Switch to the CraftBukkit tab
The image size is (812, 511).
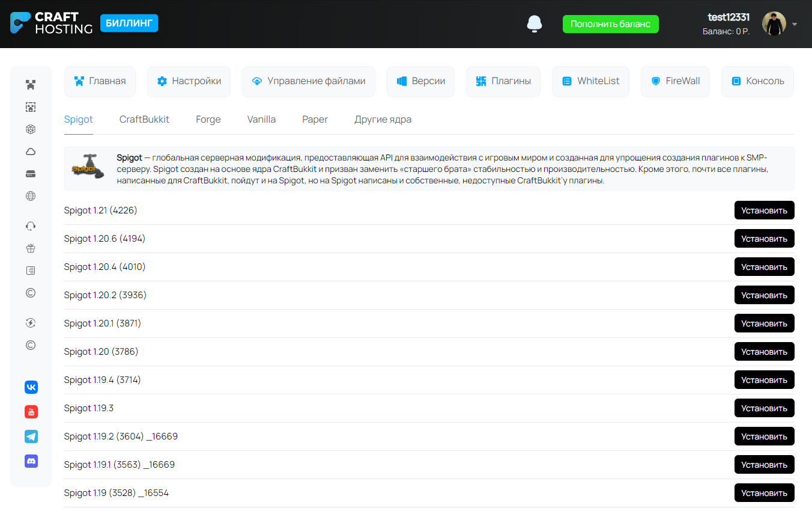(144, 120)
